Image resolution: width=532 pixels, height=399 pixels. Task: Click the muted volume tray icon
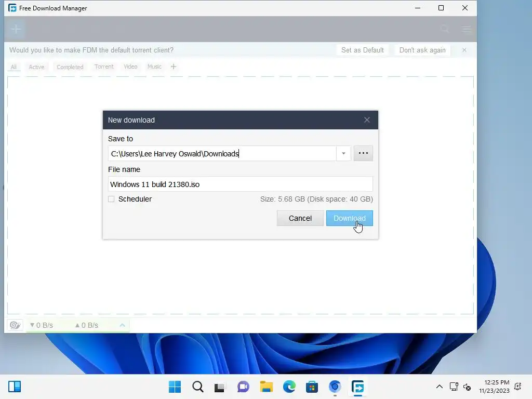(x=467, y=387)
